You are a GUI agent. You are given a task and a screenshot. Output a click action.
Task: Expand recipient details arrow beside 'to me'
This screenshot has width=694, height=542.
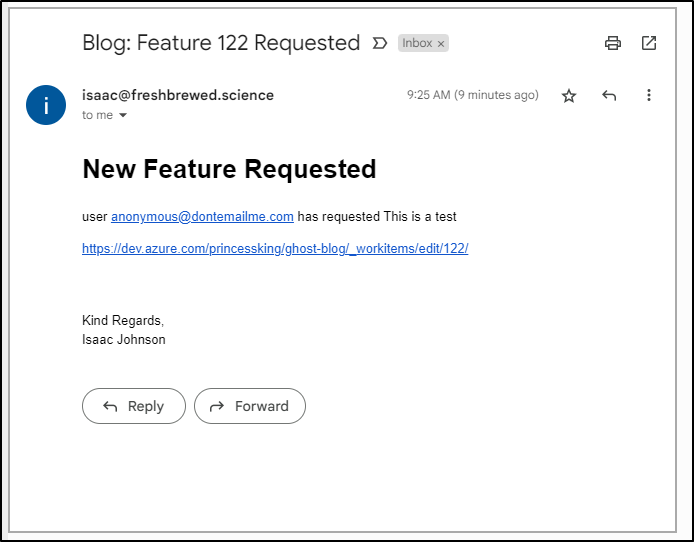point(123,115)
